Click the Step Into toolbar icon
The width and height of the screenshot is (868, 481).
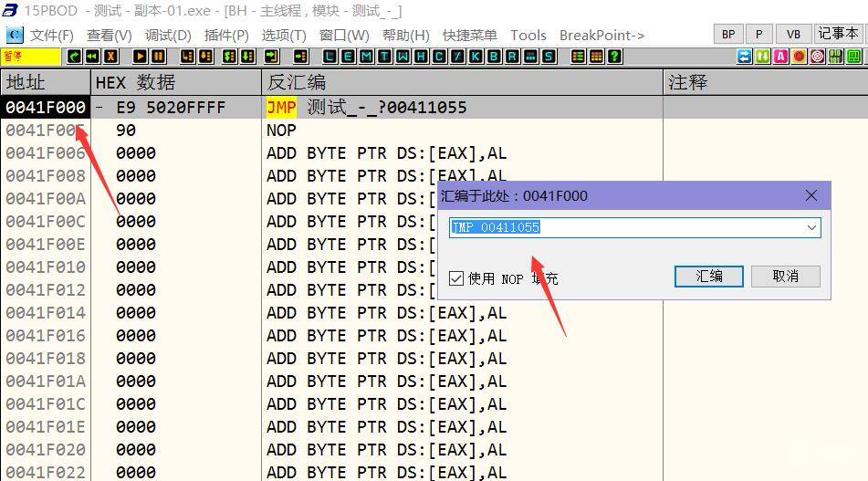pyautogui.click(x=188, y=57)
